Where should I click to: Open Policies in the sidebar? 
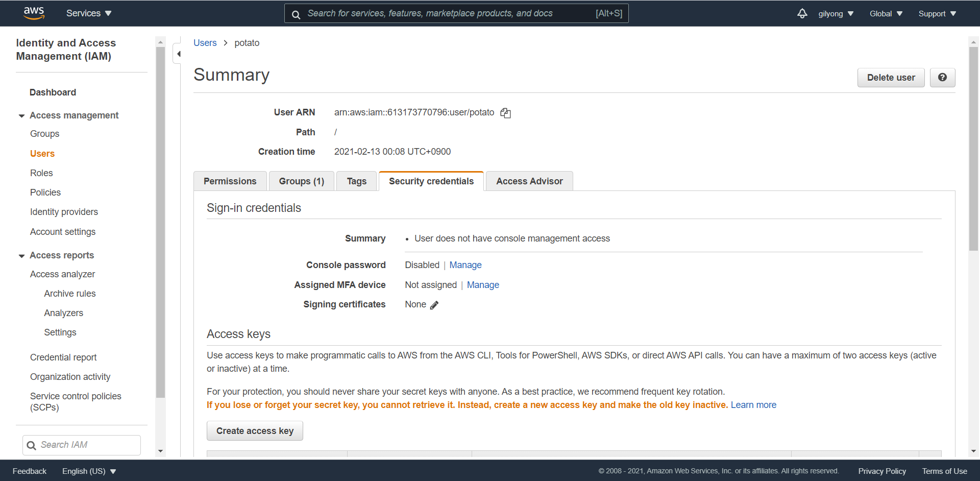pos(45,193)
